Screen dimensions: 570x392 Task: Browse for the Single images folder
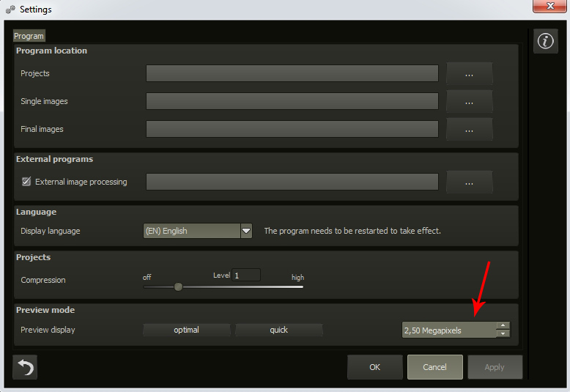point(469,101)
